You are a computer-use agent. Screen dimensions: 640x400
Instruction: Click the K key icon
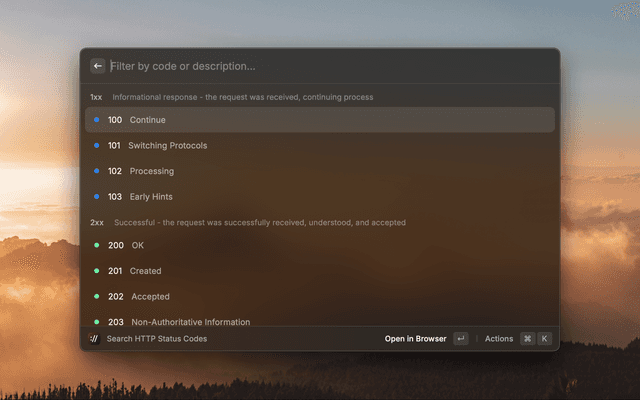point(545,339)
